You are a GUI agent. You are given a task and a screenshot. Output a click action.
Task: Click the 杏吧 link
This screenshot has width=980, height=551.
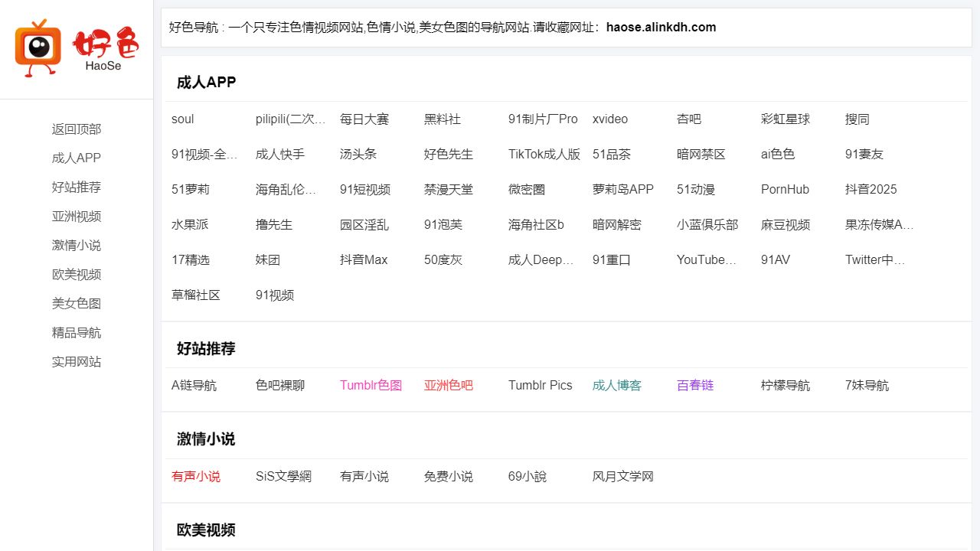tap(689, 119)
